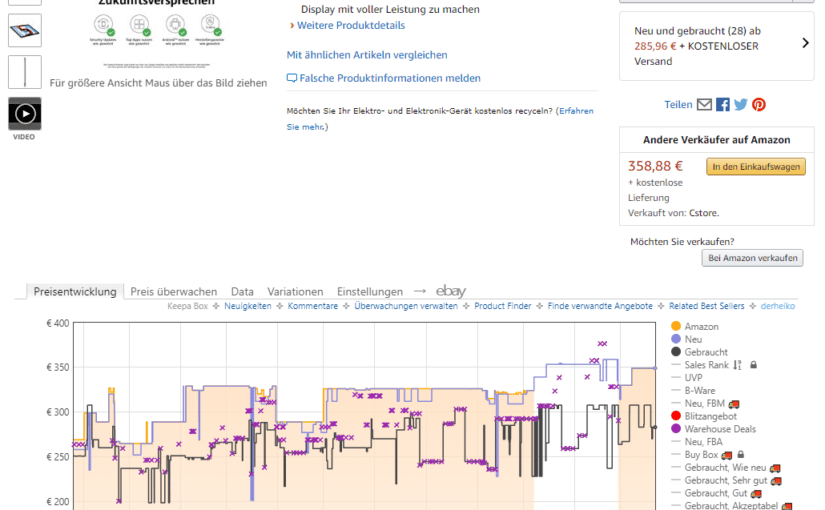Image resolution: width=825 pixels, height=510 pixels.
Task: Share product on Facebook
Action: tap(723, 105)
